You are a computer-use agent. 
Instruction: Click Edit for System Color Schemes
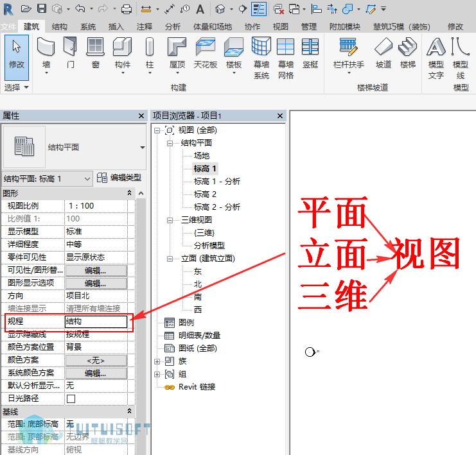point(96,373)
